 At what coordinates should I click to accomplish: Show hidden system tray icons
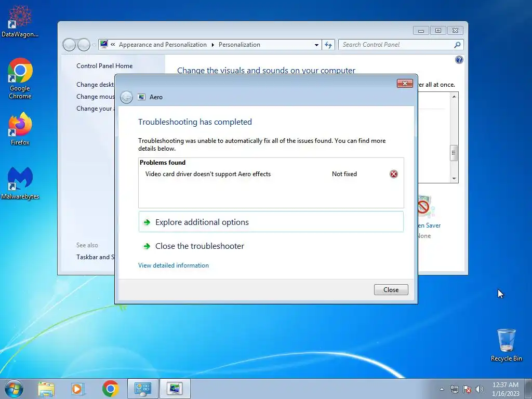coord(442,389)
